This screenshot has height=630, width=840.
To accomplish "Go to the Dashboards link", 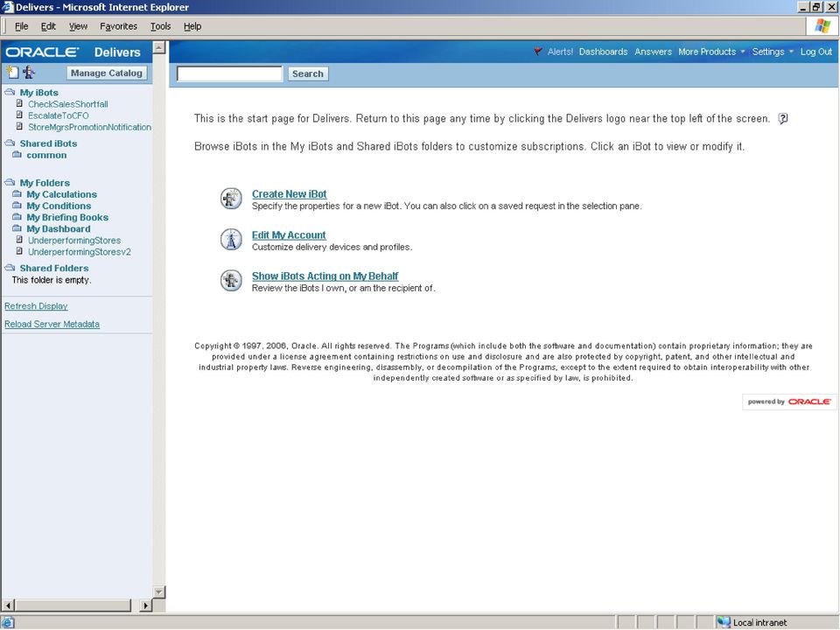I will [x=603, y=52].
